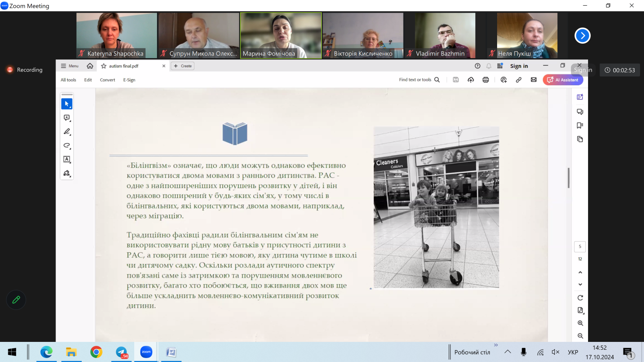Open File Explorer from taskbar
The image size is (644, 362).
click(71, 352)
